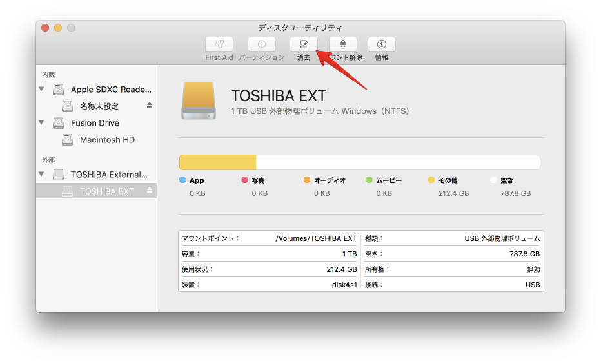Viewport: 601px width, 364px height.
Task: Click the 容量 1 TB value
Action: coord(350,254)
